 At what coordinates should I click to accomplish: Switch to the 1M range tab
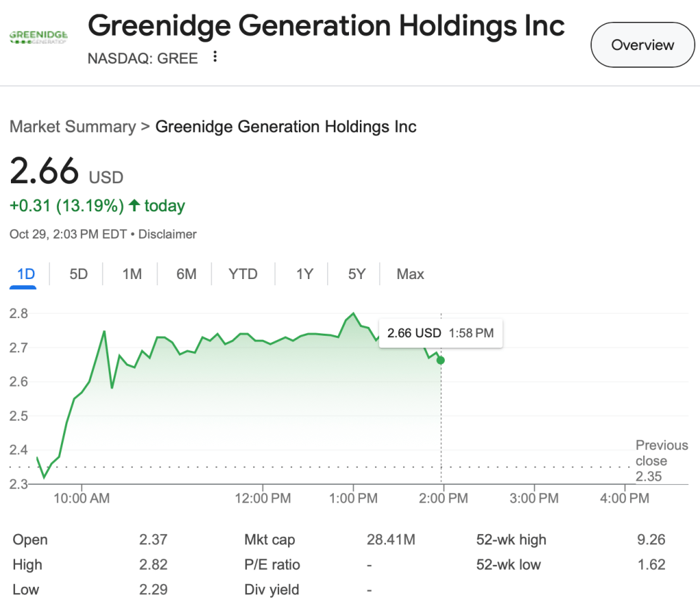[x=132, y=274]
